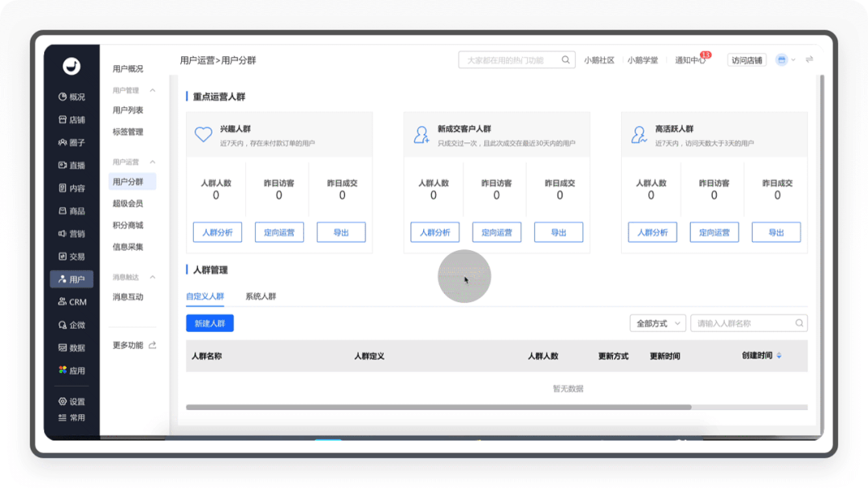Image resolution: width=868 pixels, height=488 pixels.
Task: Go to 营销 in the sidebar
Action: (72, 234)
